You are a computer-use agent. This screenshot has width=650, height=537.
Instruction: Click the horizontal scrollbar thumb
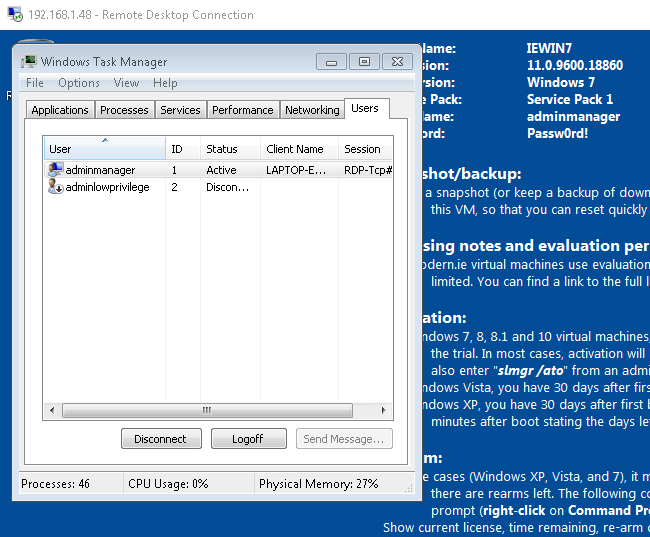pyautogui.click(x=207, y=411)
